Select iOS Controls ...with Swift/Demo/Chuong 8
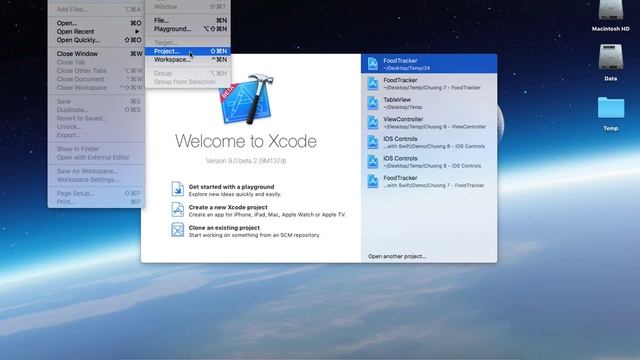The height and width of the screenshot is (360, 640). click(429, 142)
